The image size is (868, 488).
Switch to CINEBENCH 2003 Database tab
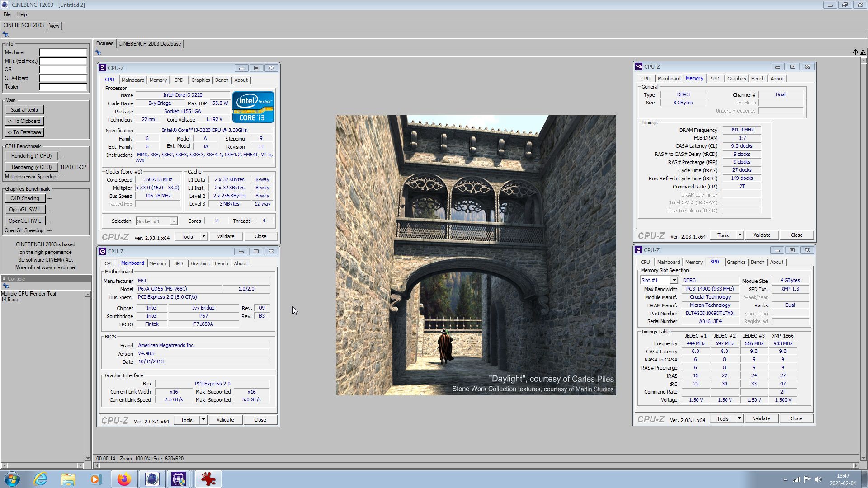[150, 44]
